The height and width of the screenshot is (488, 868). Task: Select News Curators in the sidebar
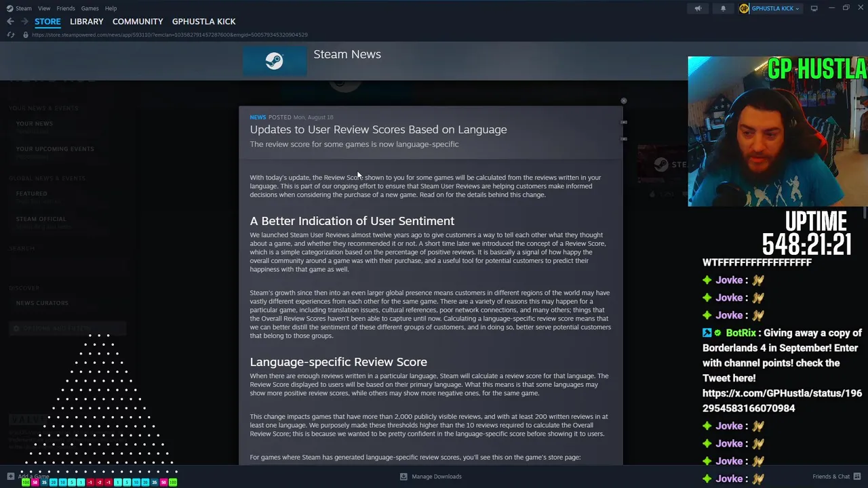42,303
